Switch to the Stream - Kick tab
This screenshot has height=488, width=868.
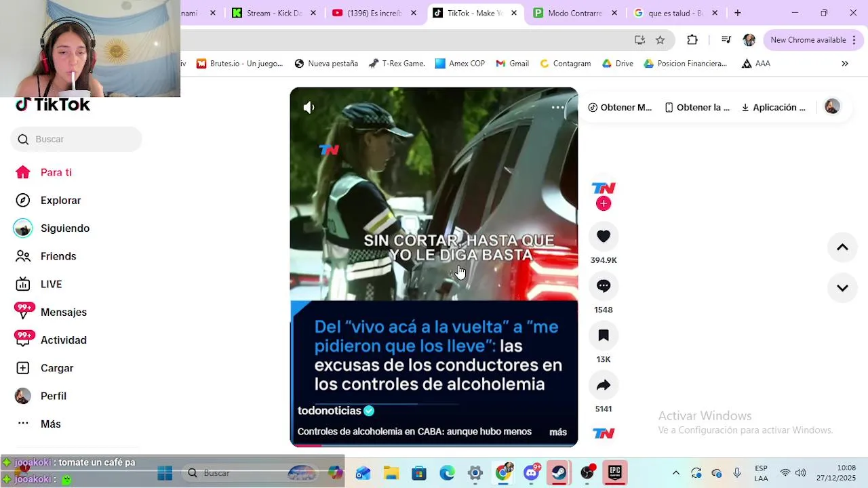pos(267,13)
